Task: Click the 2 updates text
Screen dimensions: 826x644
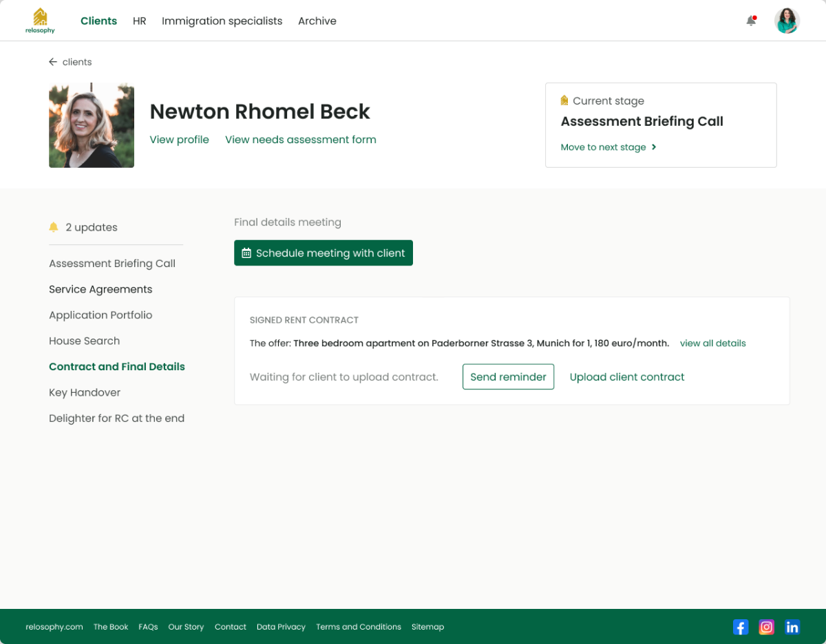Action: pos(92,227)
